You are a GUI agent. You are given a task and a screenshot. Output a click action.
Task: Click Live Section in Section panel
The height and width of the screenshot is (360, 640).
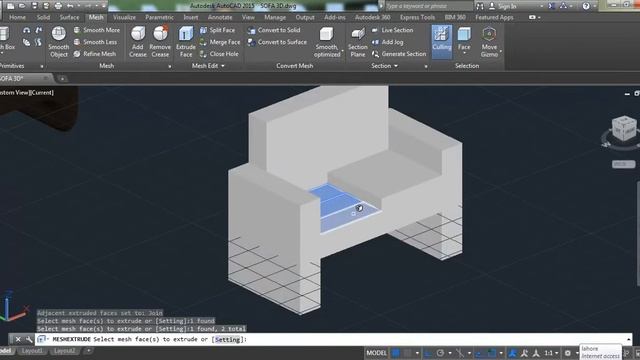(x=392, y=30)
